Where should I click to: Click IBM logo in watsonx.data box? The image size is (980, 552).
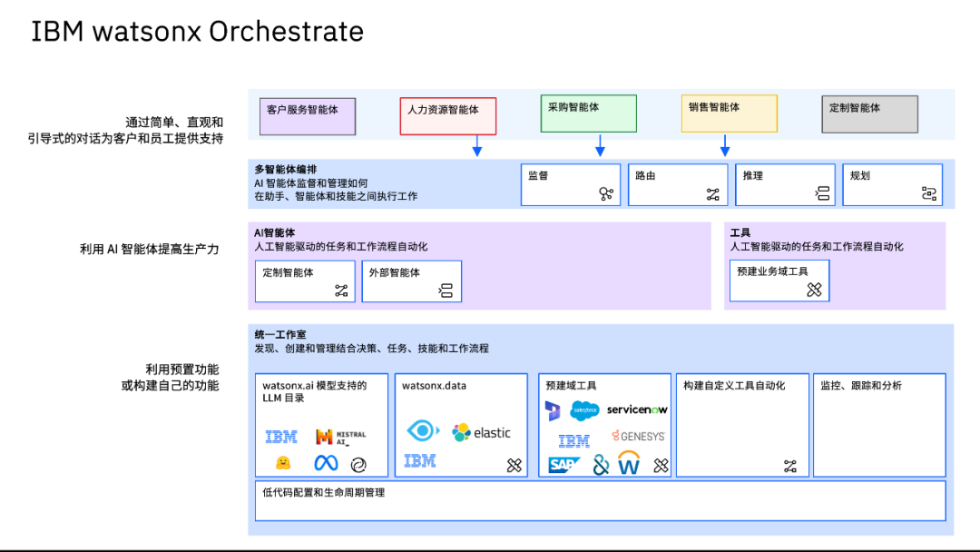click(419, 461)
